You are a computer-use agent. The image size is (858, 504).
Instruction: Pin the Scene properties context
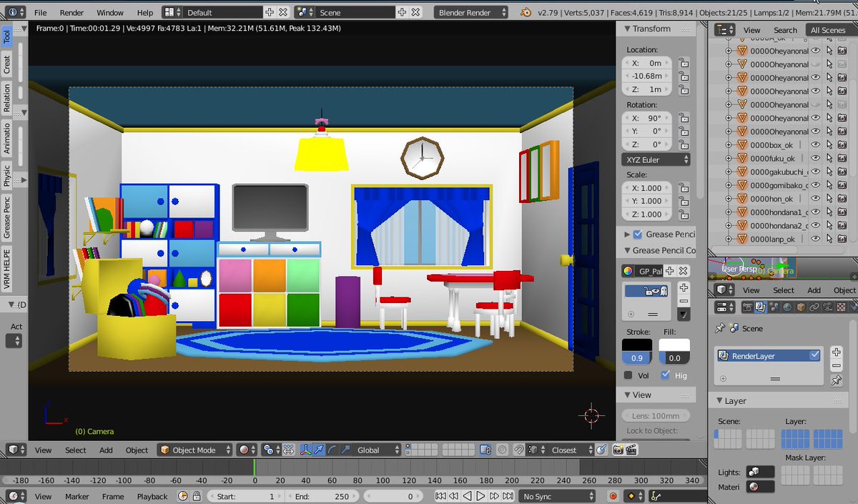point(719,328)
